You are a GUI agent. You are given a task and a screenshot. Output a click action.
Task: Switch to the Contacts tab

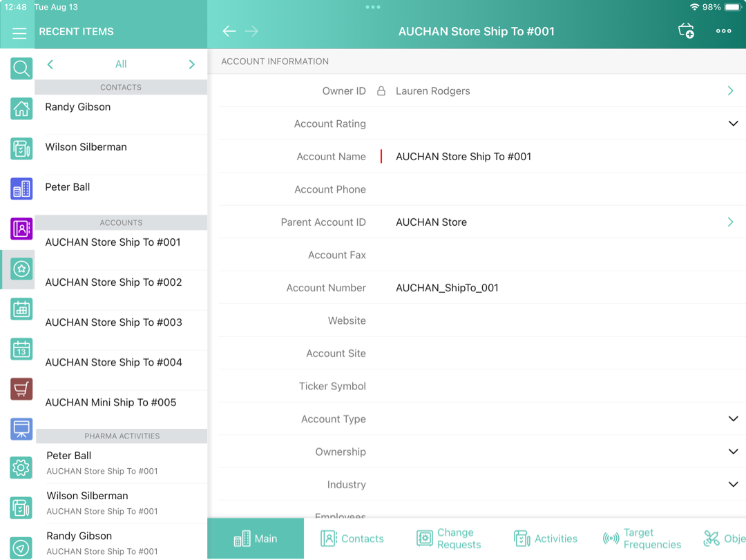(x=352, y=539)
